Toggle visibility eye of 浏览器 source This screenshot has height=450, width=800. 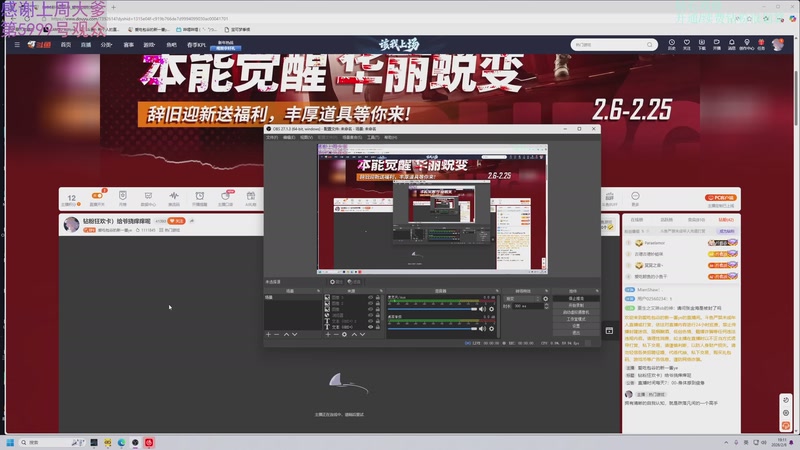pyautogui.click(x=370, y=315)
